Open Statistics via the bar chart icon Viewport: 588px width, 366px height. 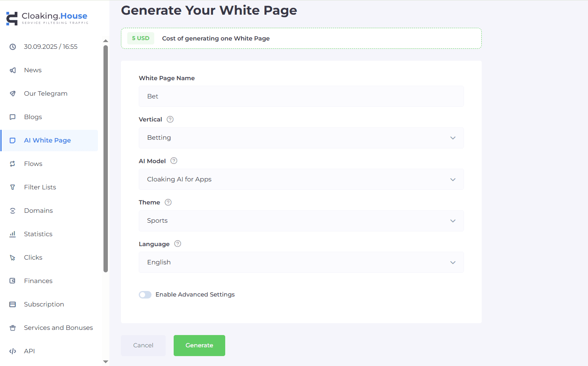(x=13, y=234)
